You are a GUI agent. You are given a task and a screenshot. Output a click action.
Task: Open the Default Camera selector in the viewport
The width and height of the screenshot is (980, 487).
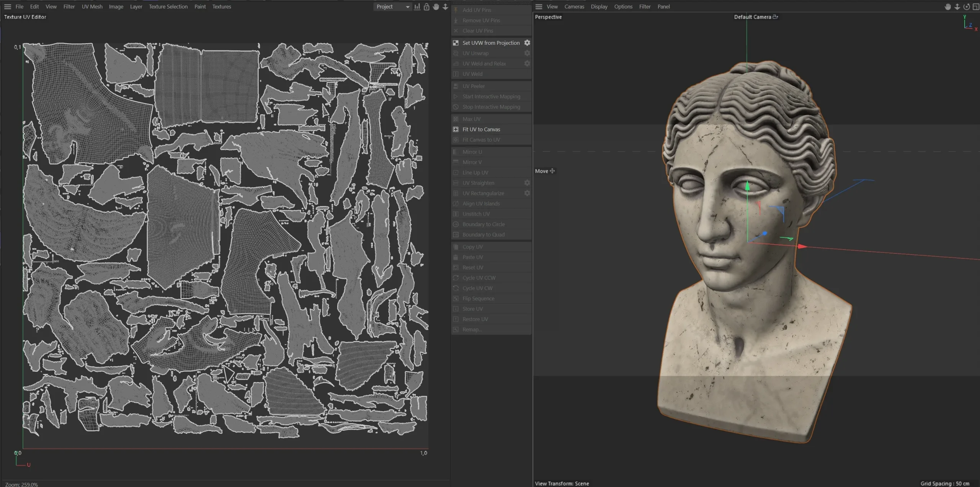[x=755, y=17]
